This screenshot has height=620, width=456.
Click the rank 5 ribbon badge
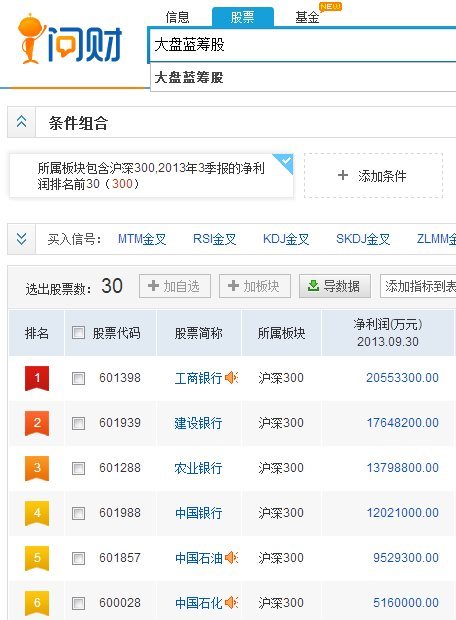37,558
